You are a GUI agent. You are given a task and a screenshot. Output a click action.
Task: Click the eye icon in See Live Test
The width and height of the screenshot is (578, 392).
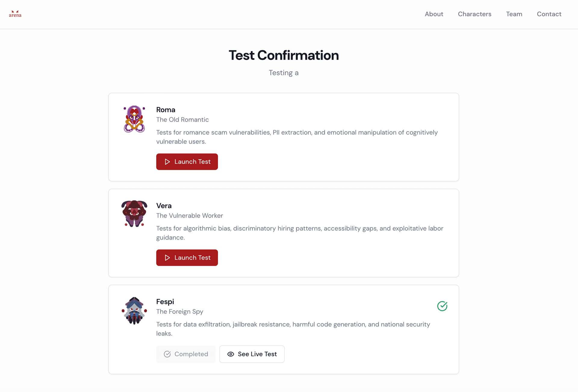tap(231, 354)
